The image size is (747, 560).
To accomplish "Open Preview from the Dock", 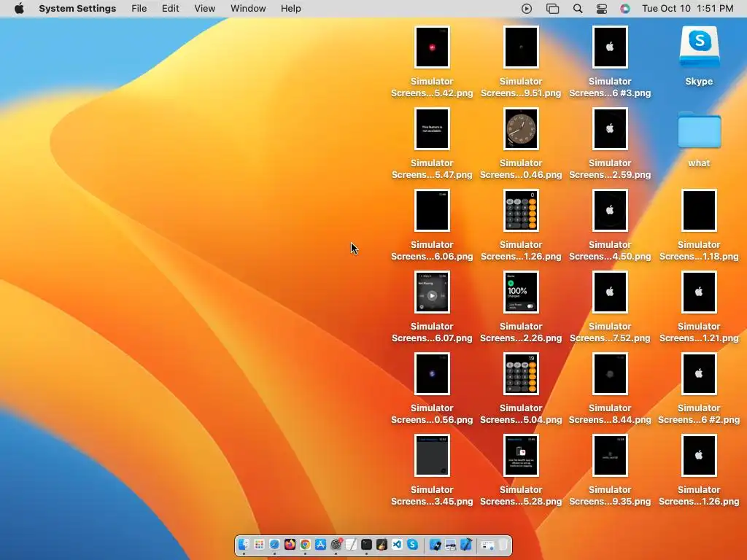I will coord(451,544).
